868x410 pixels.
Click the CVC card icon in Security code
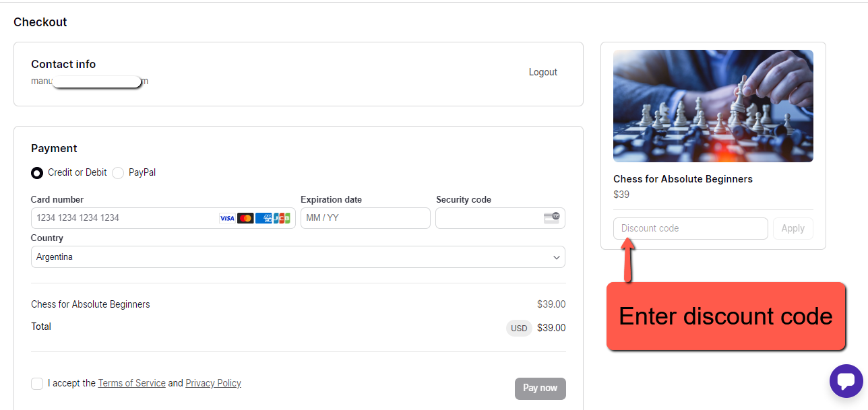click(551, 217)
